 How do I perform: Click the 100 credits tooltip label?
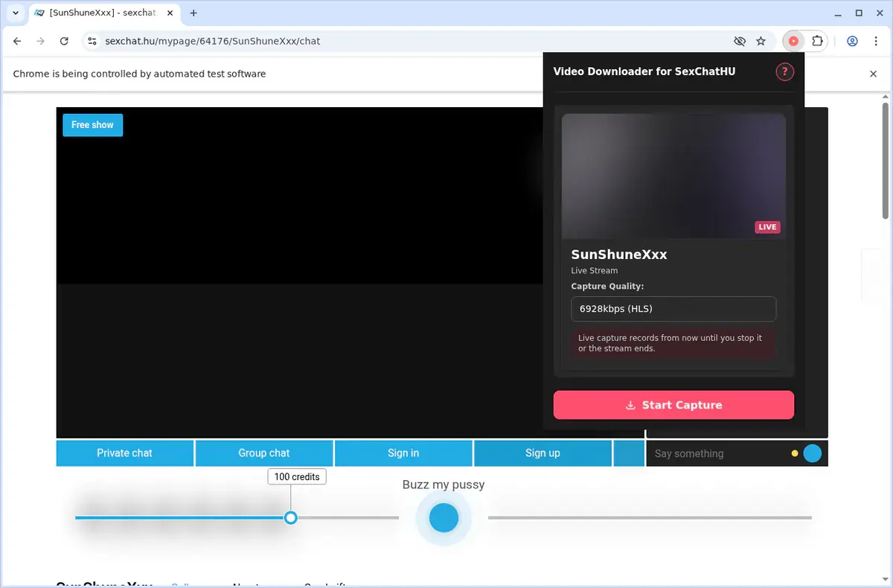(297, 476)
